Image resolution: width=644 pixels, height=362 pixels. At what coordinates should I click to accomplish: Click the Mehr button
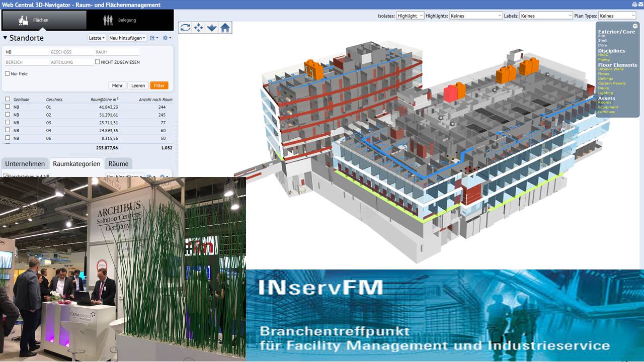[117, 85]
